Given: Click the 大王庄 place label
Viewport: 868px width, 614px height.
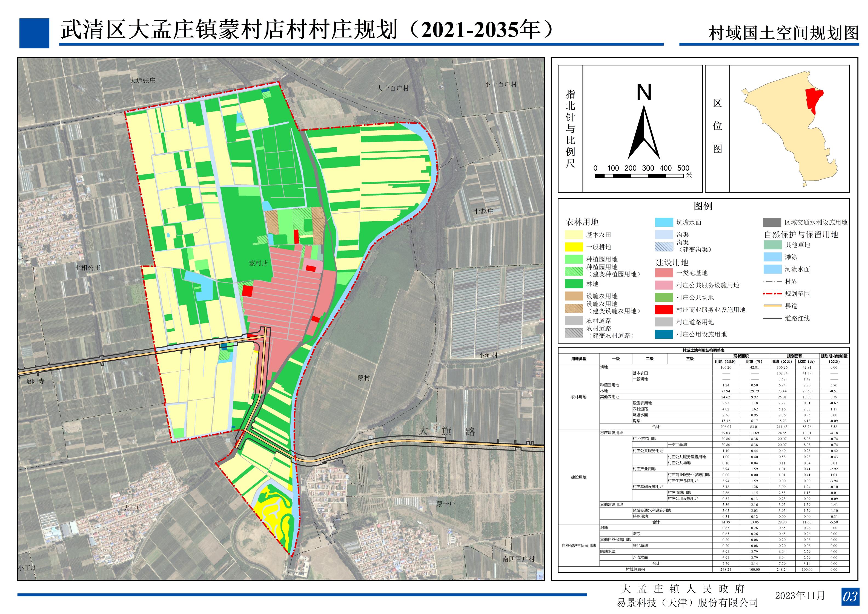Looking at the screenshot, I should point(133,508).
